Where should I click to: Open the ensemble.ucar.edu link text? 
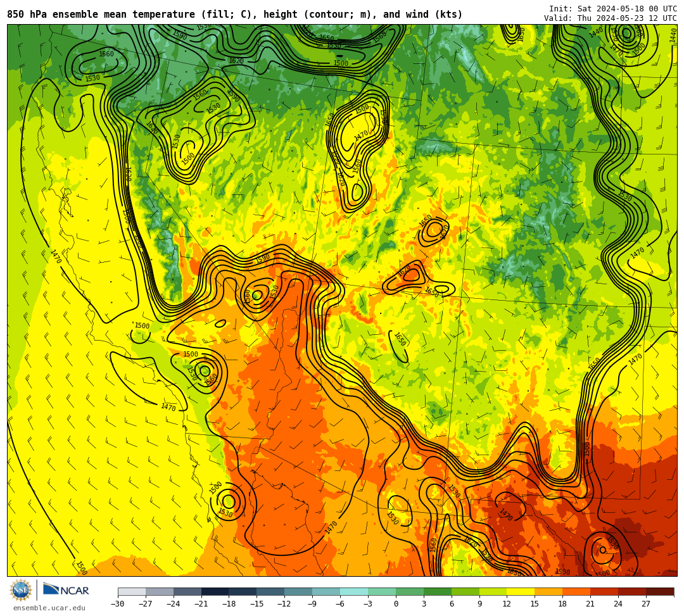pos(49,608)
